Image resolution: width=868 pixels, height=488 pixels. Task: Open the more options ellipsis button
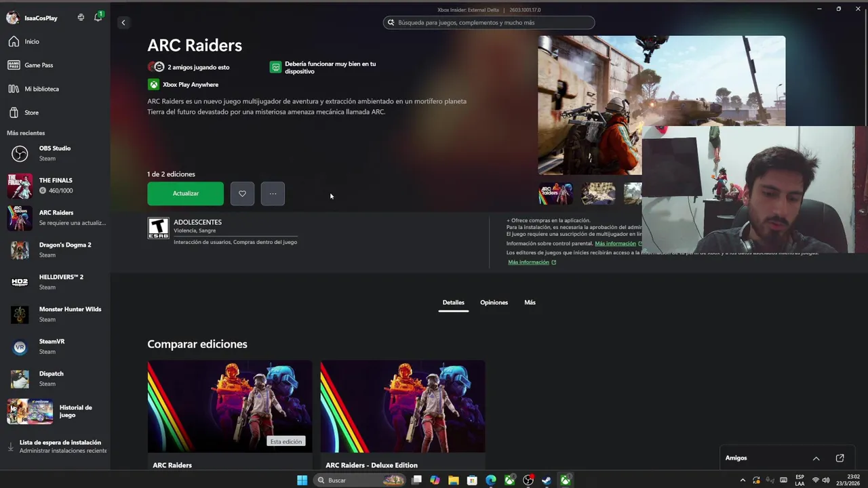coord(273,194)
